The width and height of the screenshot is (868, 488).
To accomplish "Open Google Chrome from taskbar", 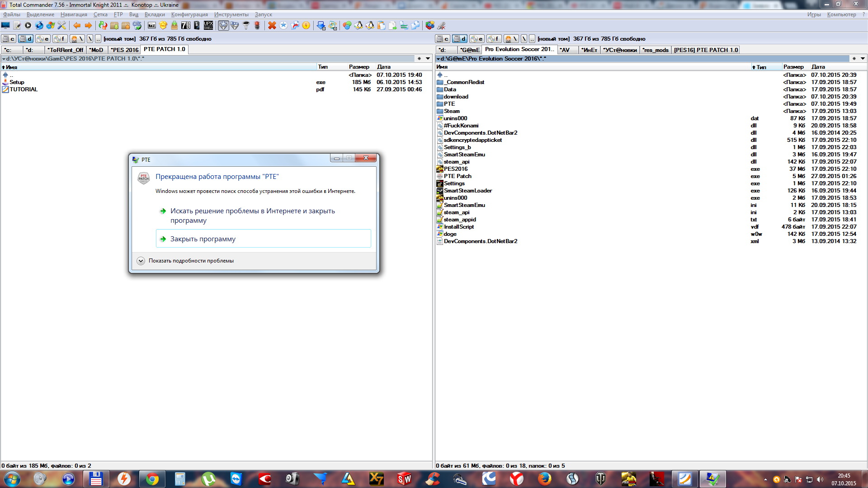I will pos(152,479).
